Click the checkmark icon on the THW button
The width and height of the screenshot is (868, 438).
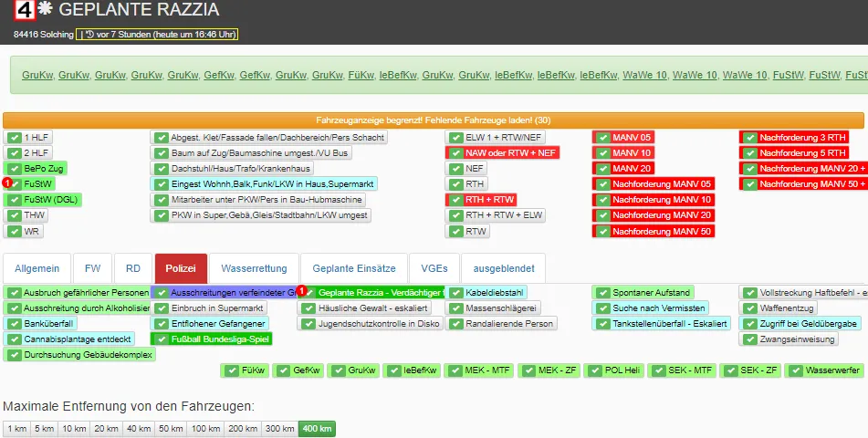click(x=15, y=215)
